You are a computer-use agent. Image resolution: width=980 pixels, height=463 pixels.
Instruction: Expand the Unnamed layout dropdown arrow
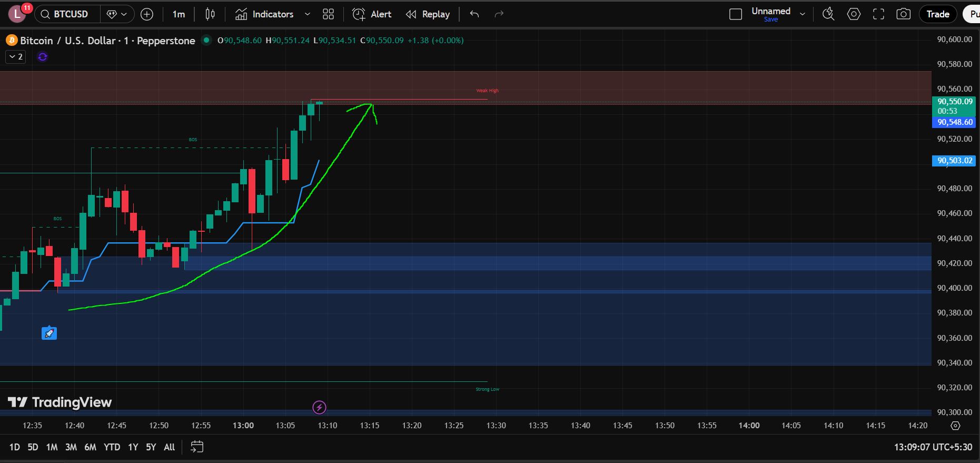803,14
